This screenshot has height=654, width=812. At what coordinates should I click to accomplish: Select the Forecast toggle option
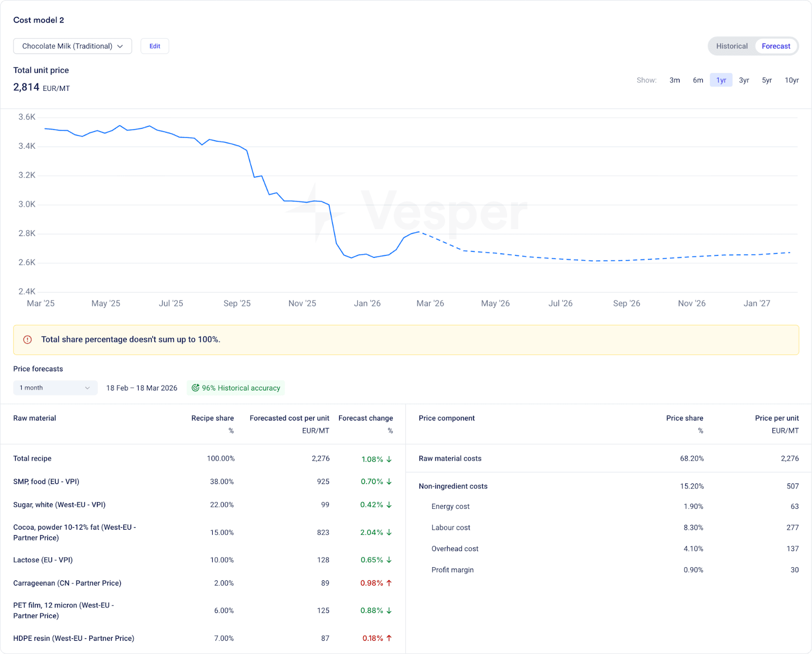click(x=775, y=46)
